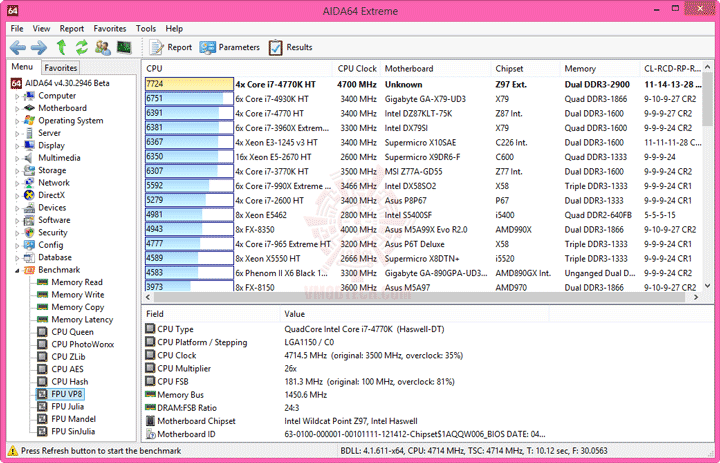Expand the Computer tree node
This screenshot has width=720, height=463.
click(17, 96)
